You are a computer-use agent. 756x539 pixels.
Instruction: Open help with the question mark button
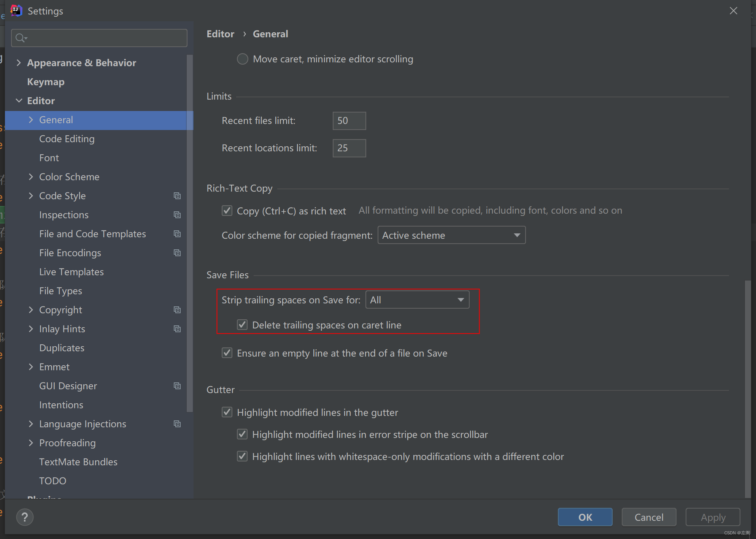(25, 517)
